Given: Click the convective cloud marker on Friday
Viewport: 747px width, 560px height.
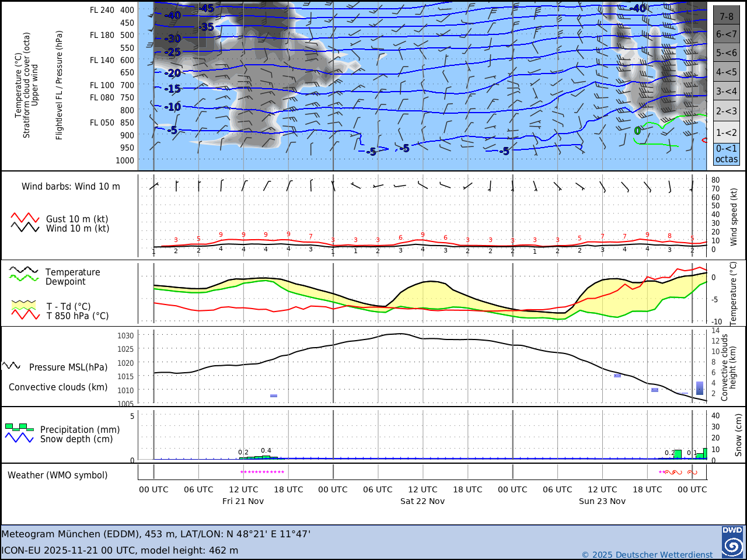Looking at the screenshot, I should coord(274,396).
